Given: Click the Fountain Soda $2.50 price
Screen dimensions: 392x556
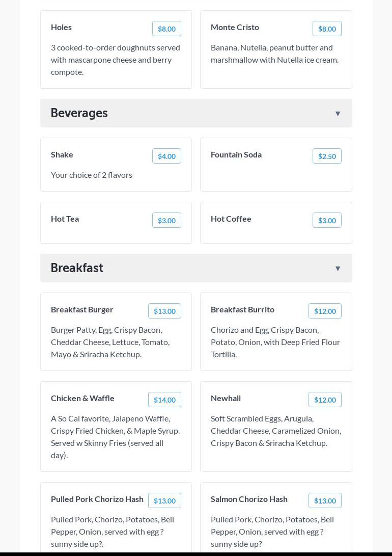Looking at the screenshot, I should [x=327, y=156].
